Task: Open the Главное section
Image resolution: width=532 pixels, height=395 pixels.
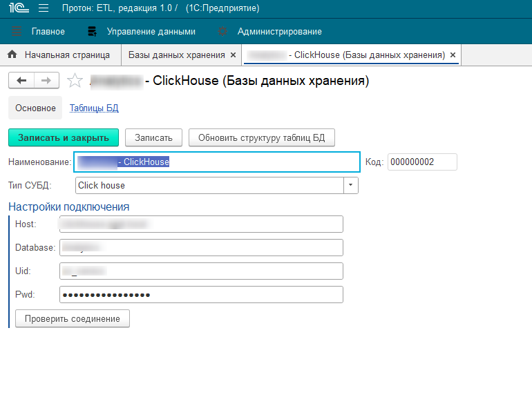Action: pos(48,31)
